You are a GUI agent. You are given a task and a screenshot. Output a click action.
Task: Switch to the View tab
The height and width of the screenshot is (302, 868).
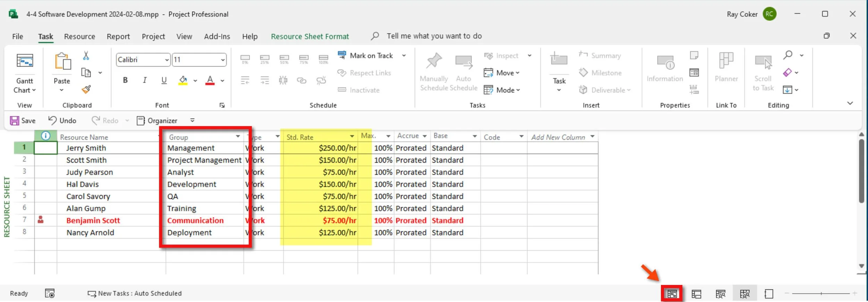pos(184,36)
